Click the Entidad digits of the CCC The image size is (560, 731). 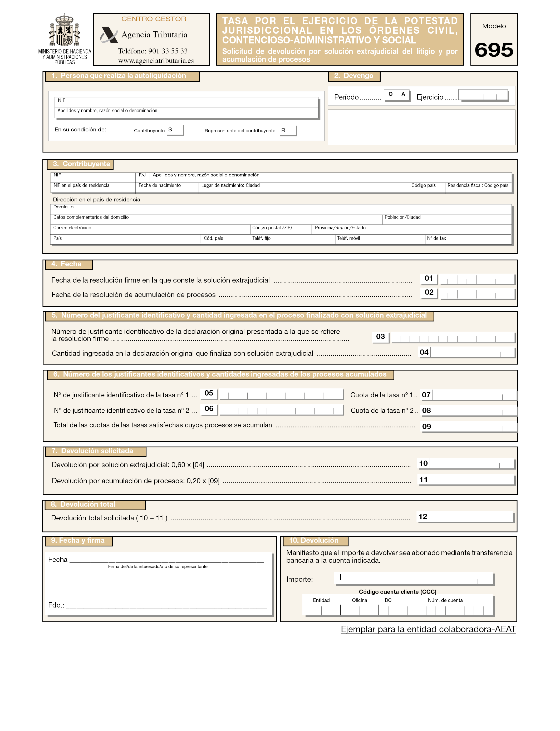click(321, 610)
